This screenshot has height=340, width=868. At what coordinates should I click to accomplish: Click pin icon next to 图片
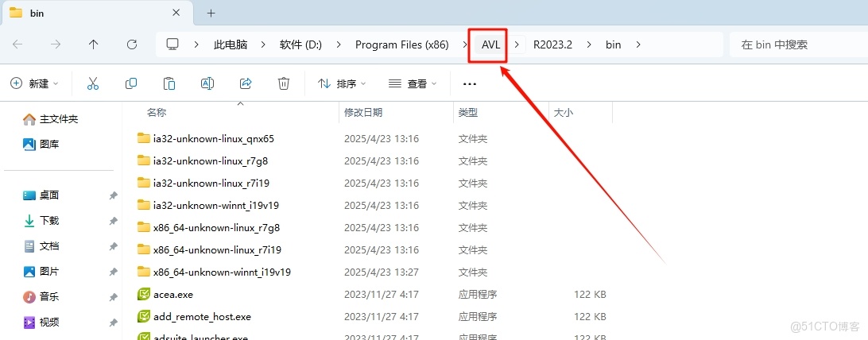tap(113, 272)
